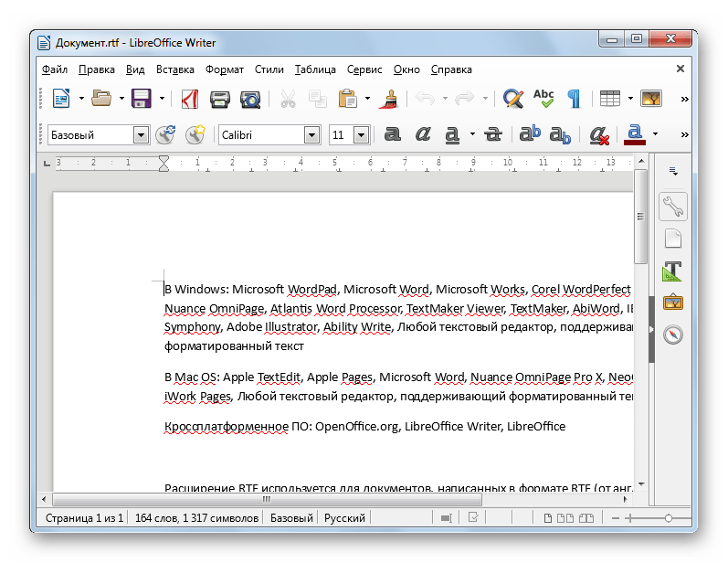Open New Document dropdown arrow
The height and width of the screenshot is (563, 728).
(x=81, y=99)
